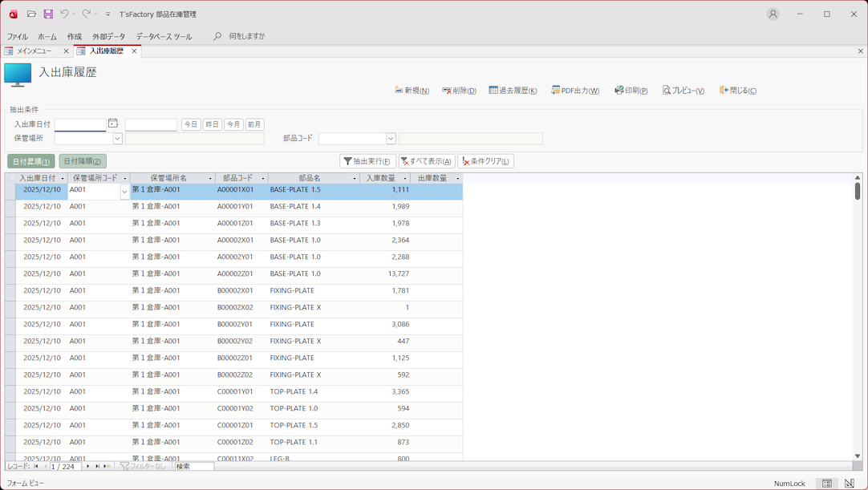Viewport: 868px width, 490px height.
Task: Export using the PDF出力(W) button
Action: point(575,91)
